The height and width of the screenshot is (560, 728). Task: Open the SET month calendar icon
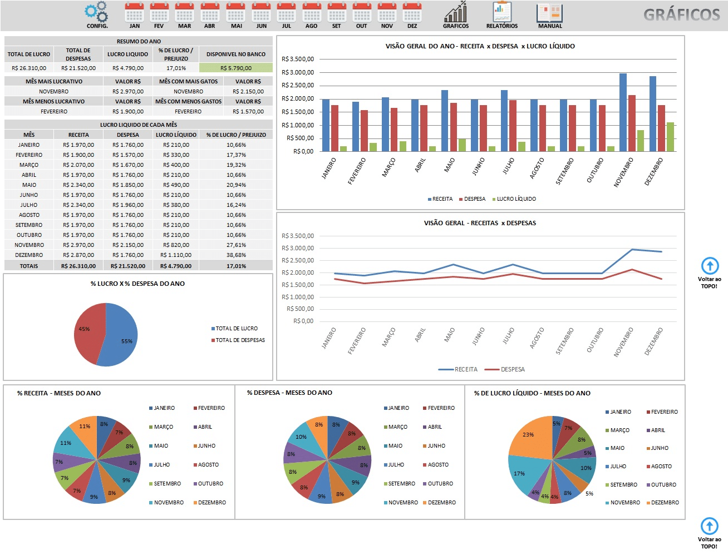point(336,12)
